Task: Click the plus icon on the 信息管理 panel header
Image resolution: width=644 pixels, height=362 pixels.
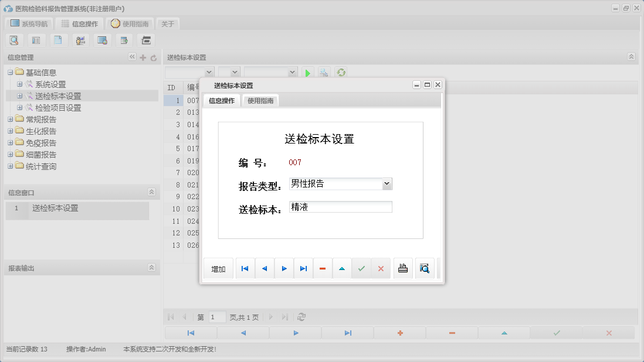Action: tap(143, 57)
